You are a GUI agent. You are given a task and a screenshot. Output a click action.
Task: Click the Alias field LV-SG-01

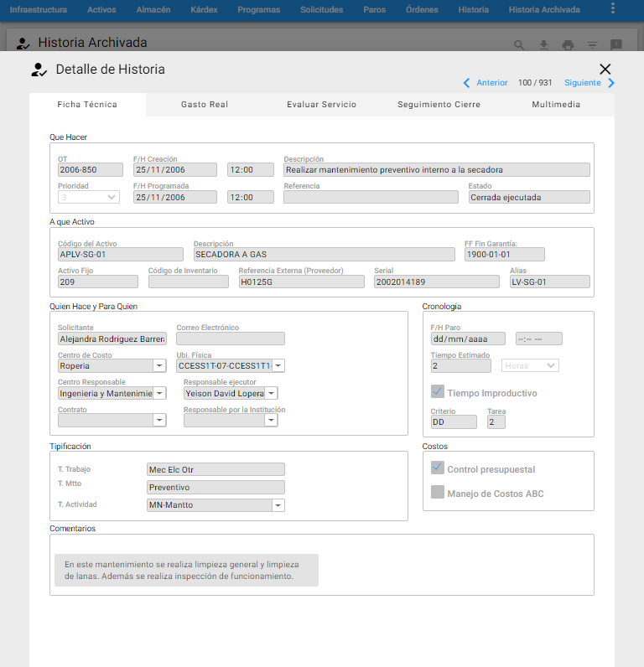pyautogui.click(x=550, y=282)
